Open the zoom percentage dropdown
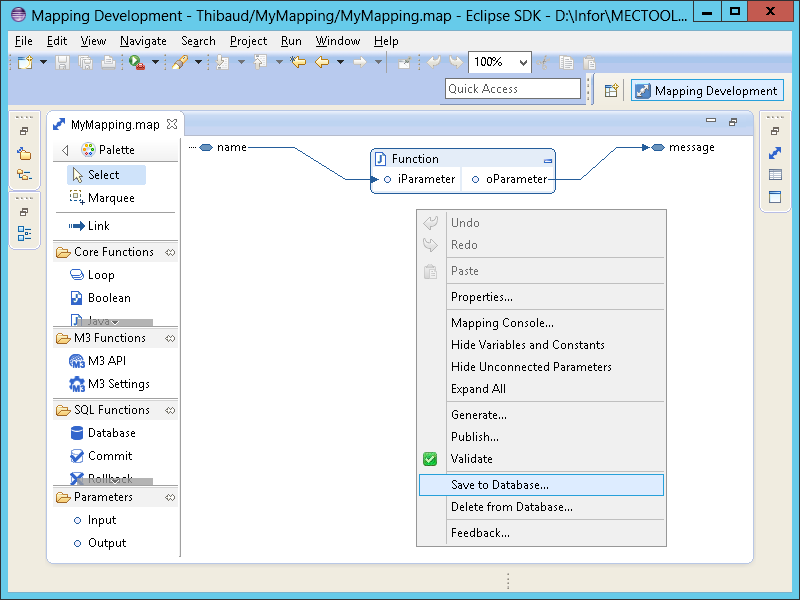The image size is (800, 600). click(523, 62)
